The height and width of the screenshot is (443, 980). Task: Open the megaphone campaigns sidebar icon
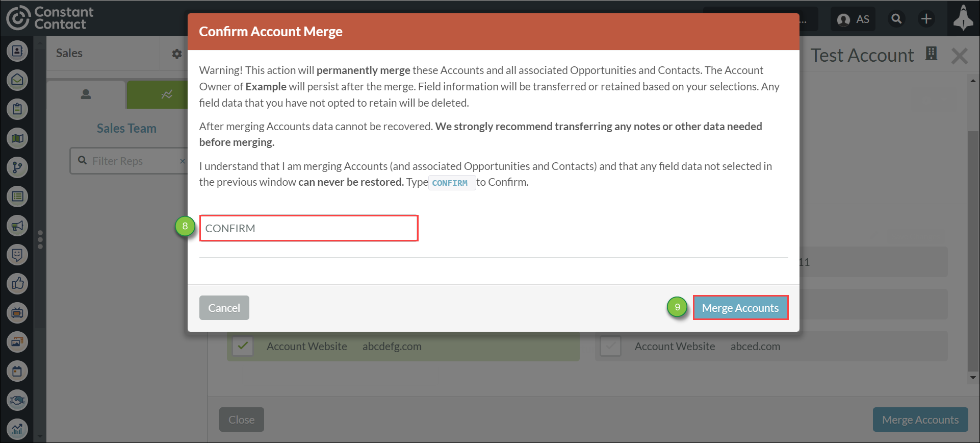coord(17,226)
